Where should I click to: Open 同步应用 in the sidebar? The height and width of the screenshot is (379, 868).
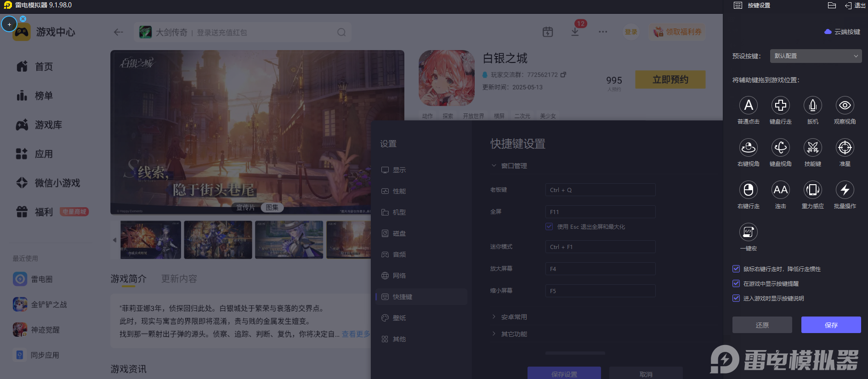coord(36,355)
